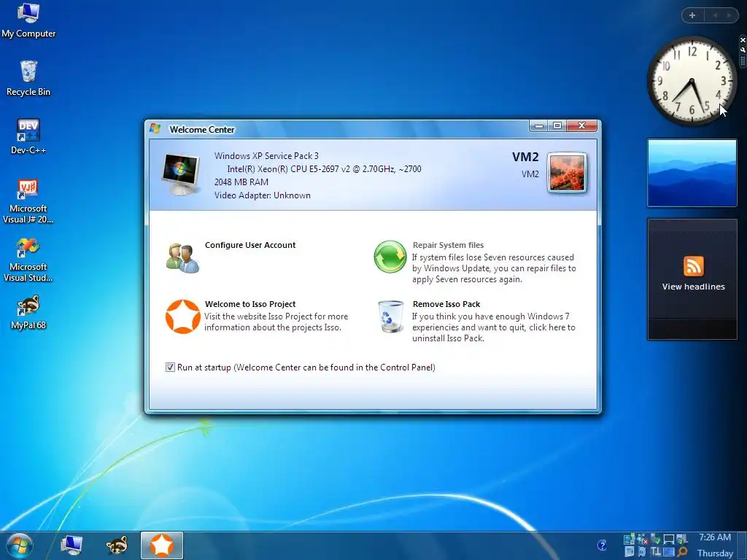This screenshot has width=747, height=560.
Task: Open the My Computer desktop icon
Action: 28,20
